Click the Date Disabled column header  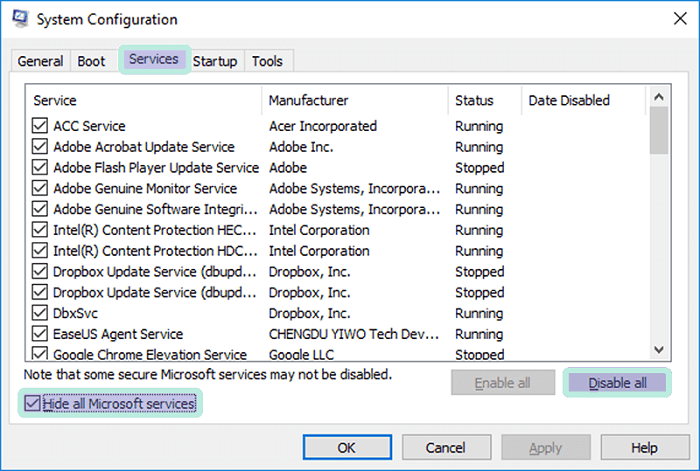583,100
